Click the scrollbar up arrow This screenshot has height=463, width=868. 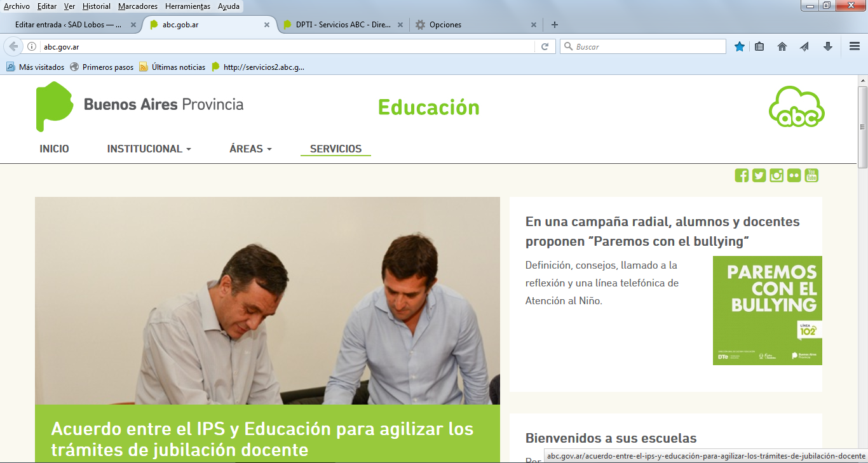(862, 81)
